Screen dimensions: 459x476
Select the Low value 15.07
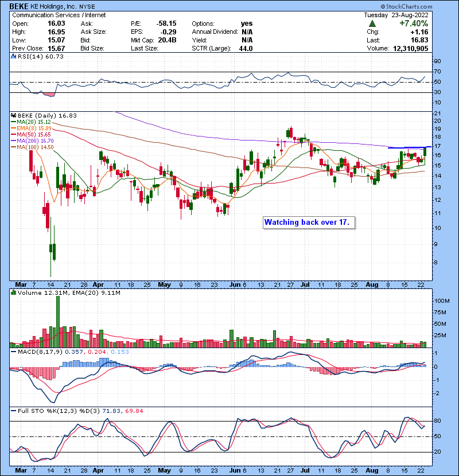[x=56, y=40]
